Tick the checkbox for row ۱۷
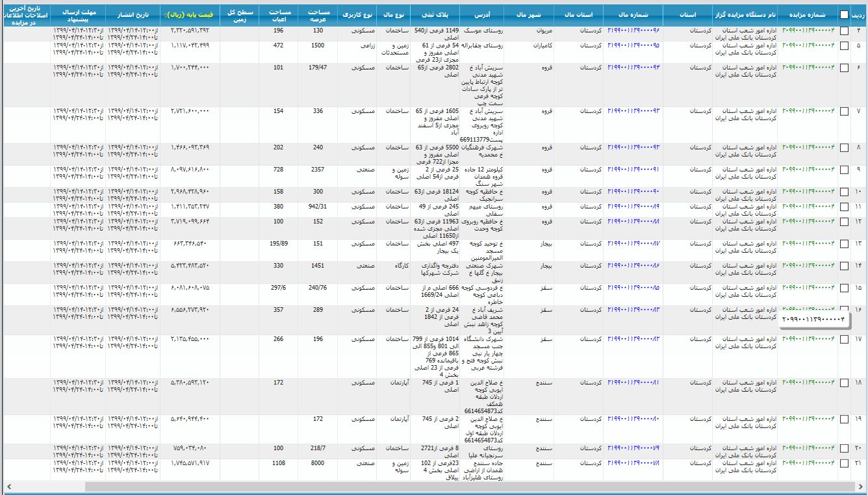Screen dimensions: 868x495 (x=844, y=339)
